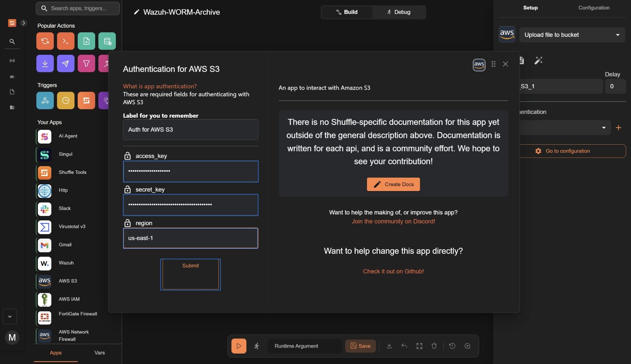
Task: Open Check it out on Github link
Action: [393, 271]
